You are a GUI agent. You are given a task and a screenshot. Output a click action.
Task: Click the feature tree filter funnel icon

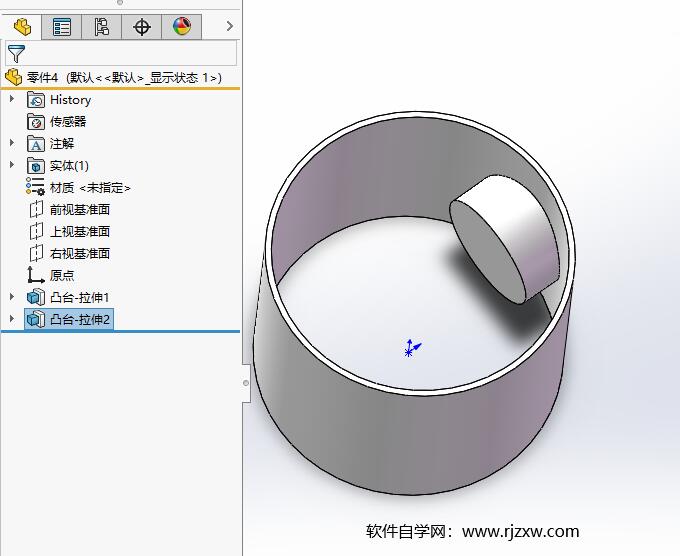16,53
